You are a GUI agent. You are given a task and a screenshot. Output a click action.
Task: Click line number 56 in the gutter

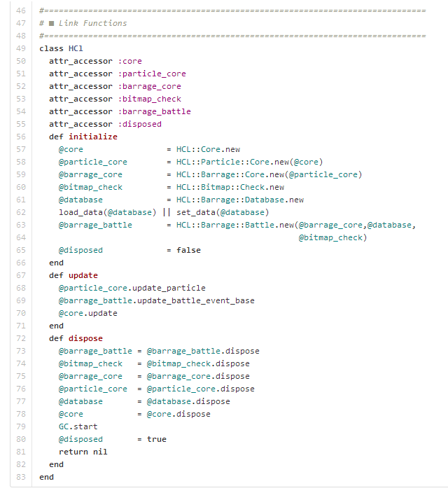point(21,137)
